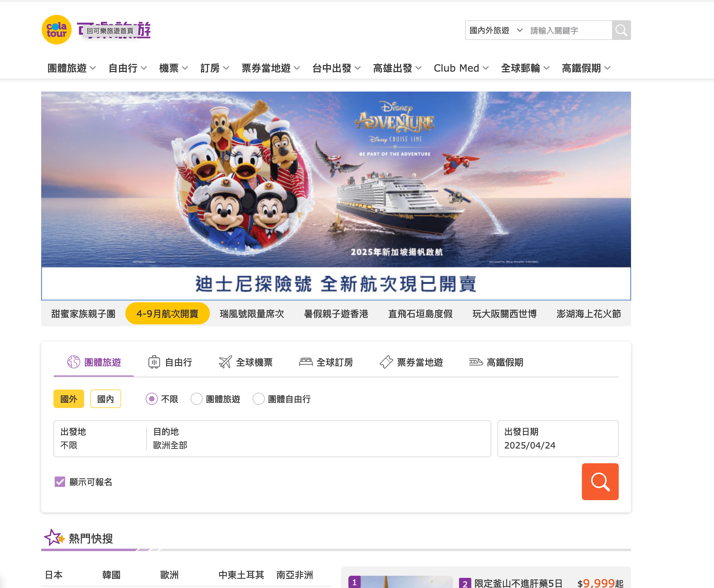Expand the 台中出發 nav dropdown
Image resolution: width=714 pixels, height=588 pixels.
coord(336,68)
